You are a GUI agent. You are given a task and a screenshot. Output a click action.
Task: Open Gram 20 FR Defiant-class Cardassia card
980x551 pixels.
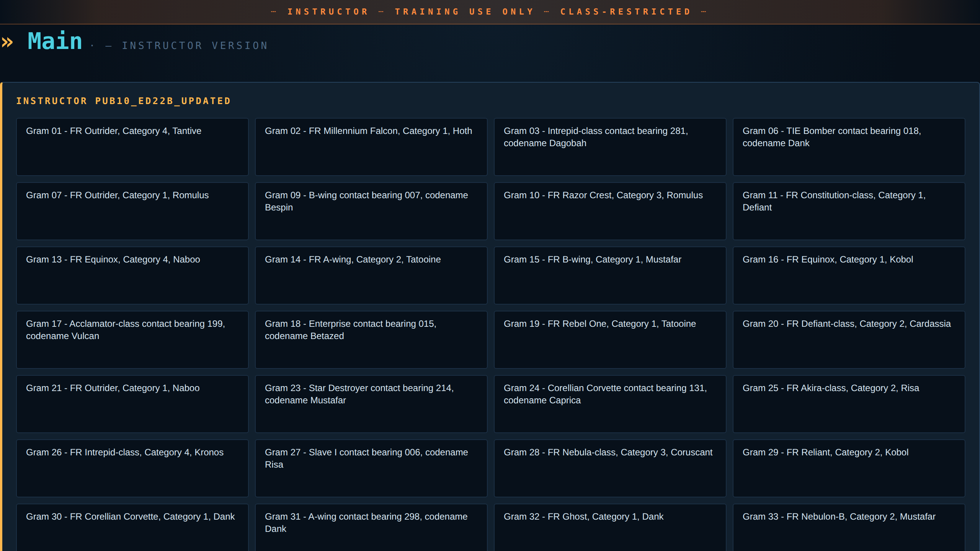click(849, 340)
